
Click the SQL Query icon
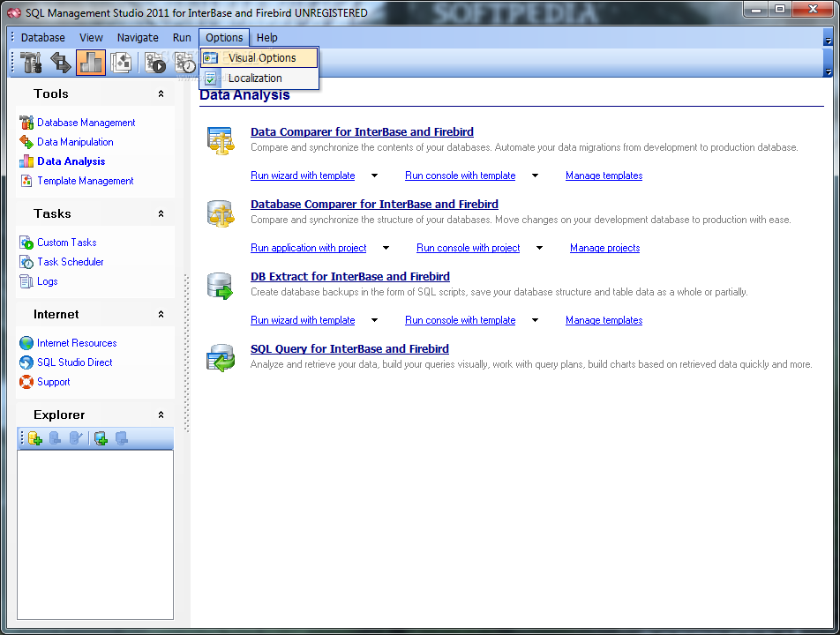point(221,358)
